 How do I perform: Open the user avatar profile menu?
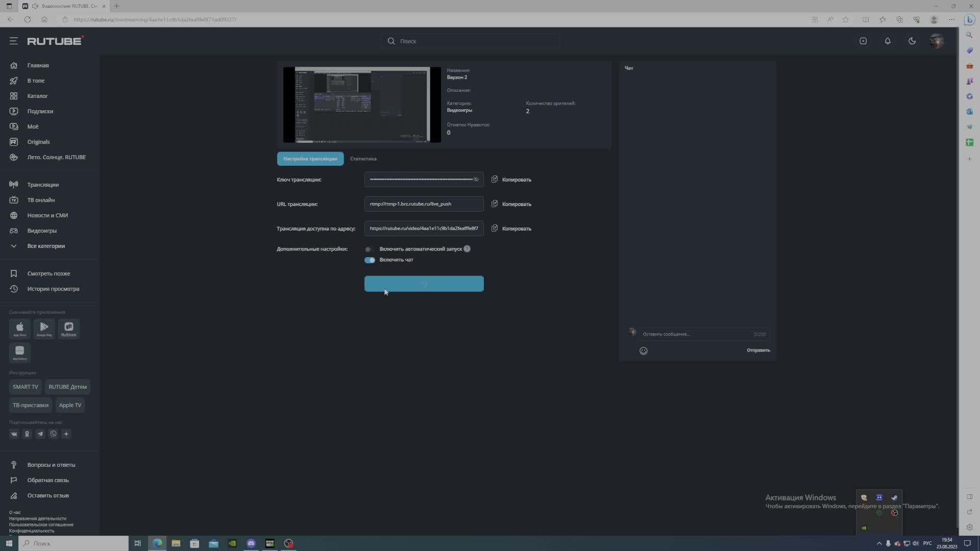[937, 41]
